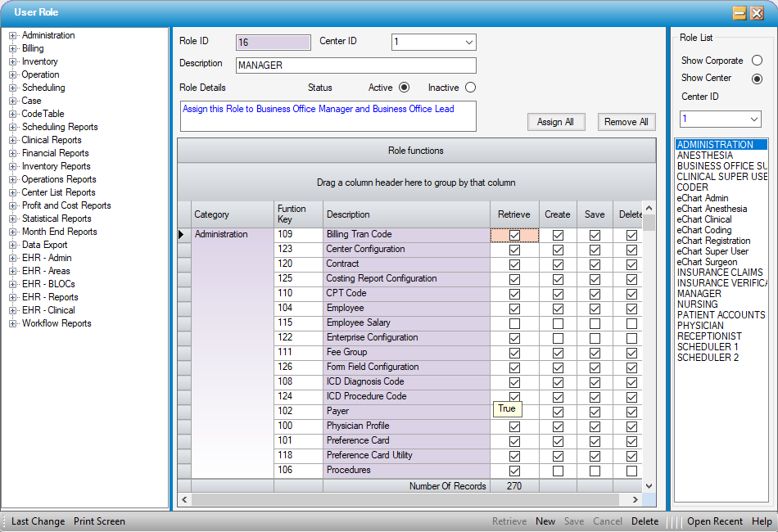
Task: Open the Role List Center ID dropdown
Action: (x=753, y=119)
